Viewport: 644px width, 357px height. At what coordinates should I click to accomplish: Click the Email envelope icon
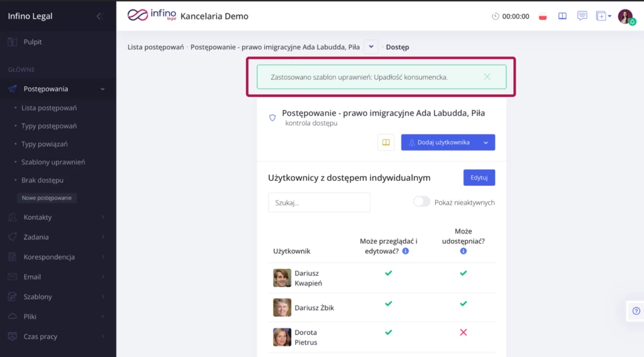13,277
